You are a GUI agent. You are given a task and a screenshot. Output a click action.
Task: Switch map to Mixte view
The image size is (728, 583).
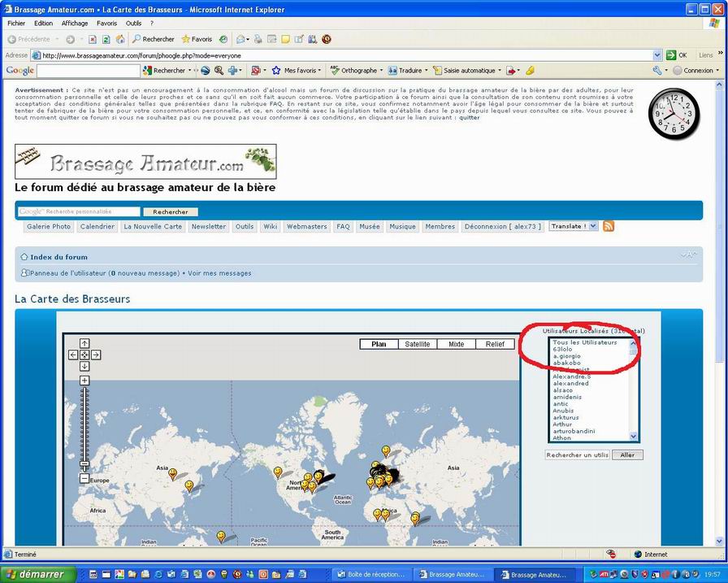tap(456, 344)
